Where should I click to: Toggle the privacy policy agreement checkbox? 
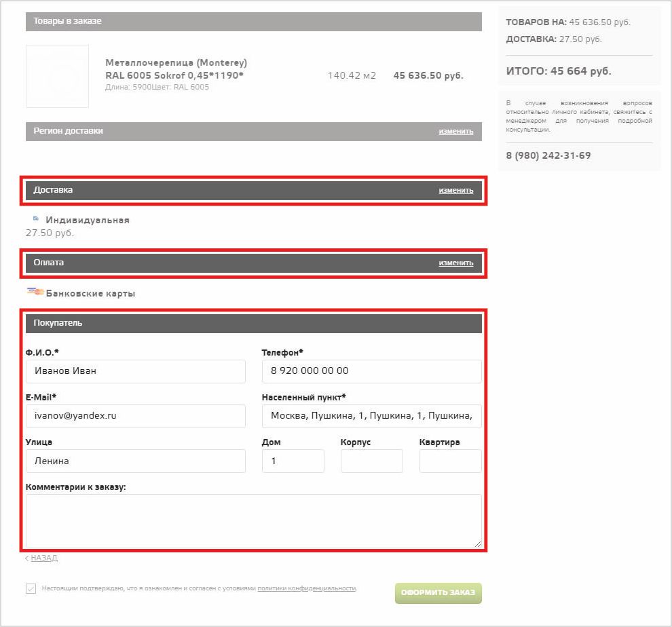click(x=31, y=589)
